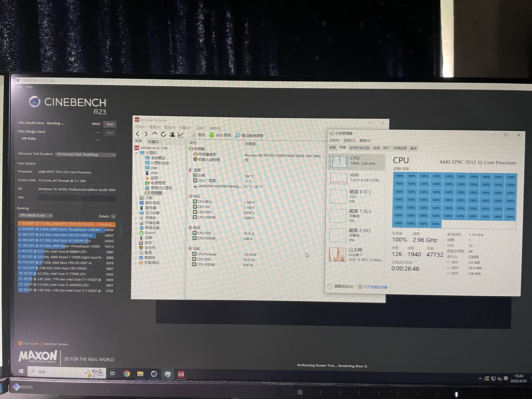
Task: Click the AIDA64 back navigation arrow
Action: [138, 134]
